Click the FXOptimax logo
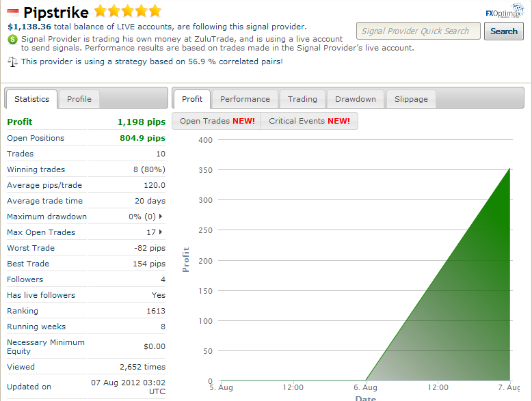Viewport: 532px width, 401px height. [x=505, y=10]
